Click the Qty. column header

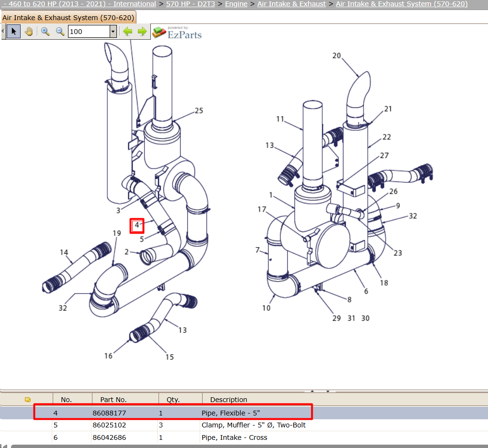coord(173,400)
